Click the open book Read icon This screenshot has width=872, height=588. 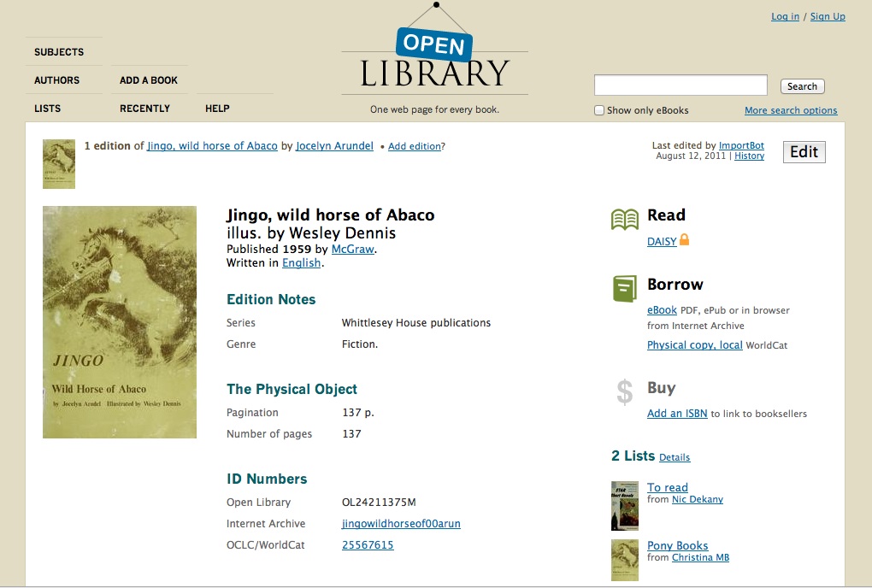(x=625, y=219)
